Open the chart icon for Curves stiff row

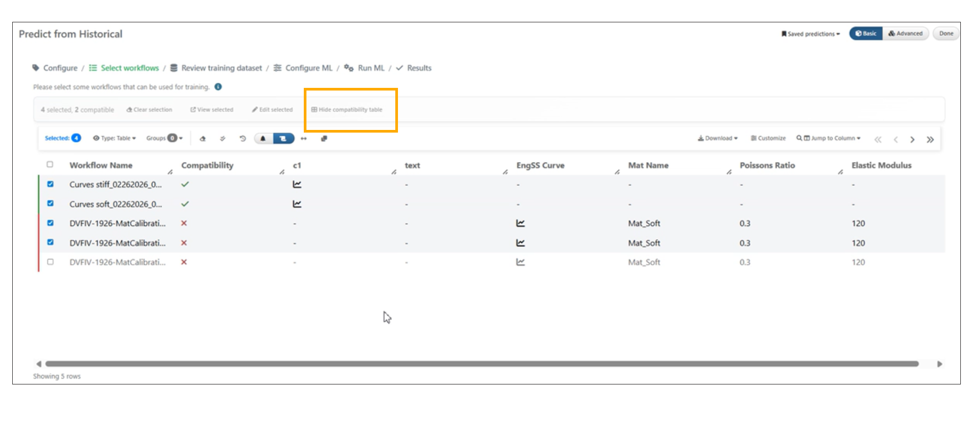[297, 185]
